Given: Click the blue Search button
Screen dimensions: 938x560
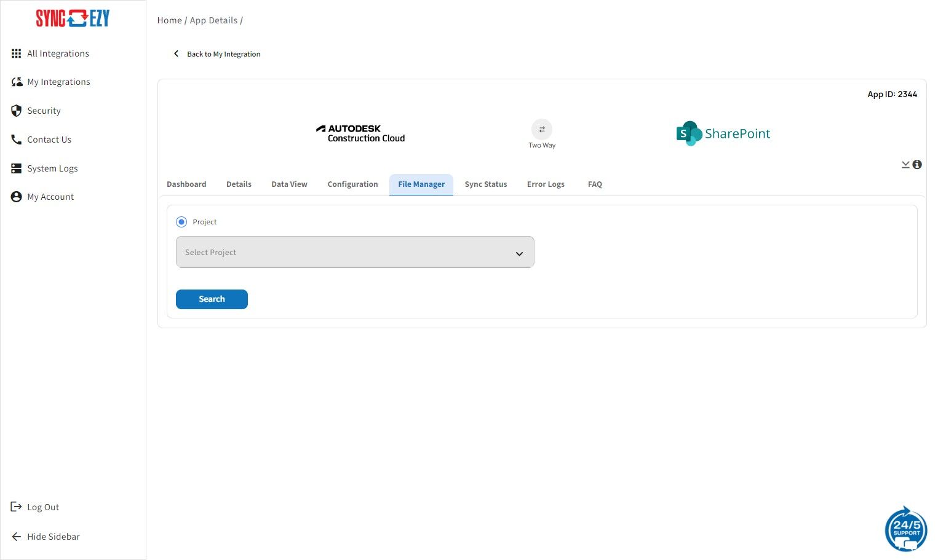Looking at the screenshot, I should [x=212, y=299].
